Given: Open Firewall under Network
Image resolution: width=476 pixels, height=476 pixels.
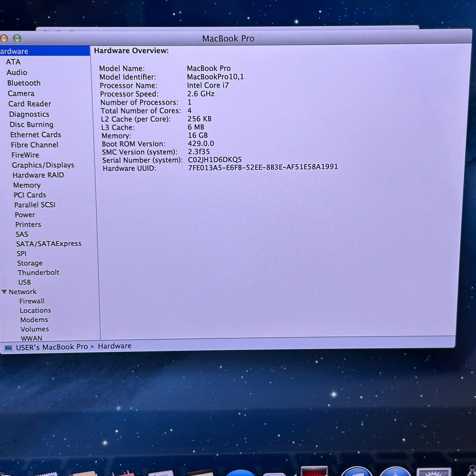Looking at the screenshot, I should (x=32, y=301).
